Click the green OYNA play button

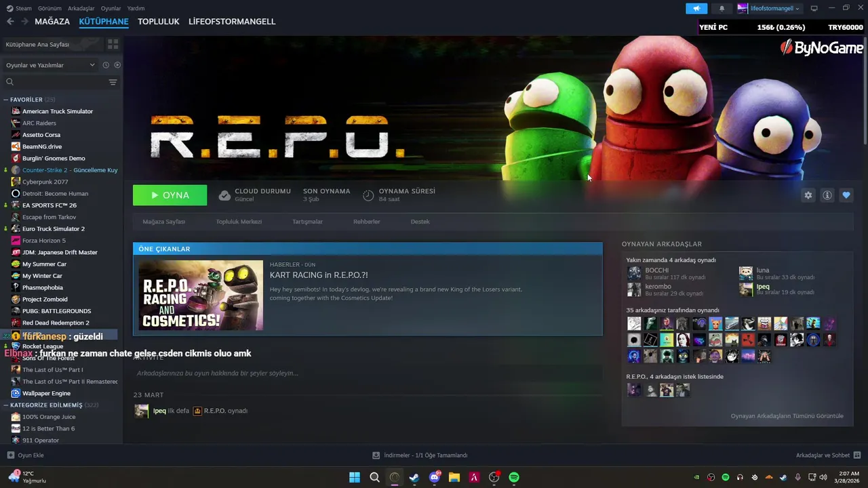[x=170, y=195]
